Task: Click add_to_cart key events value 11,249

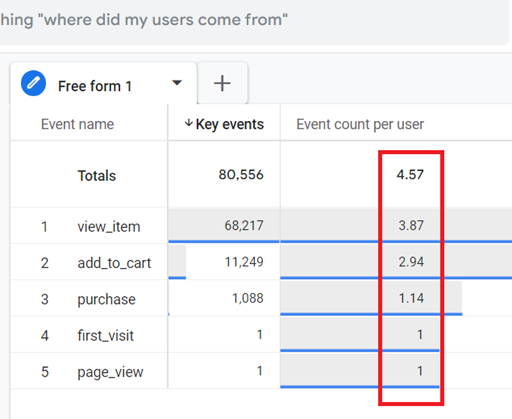Action: point(244,262)
